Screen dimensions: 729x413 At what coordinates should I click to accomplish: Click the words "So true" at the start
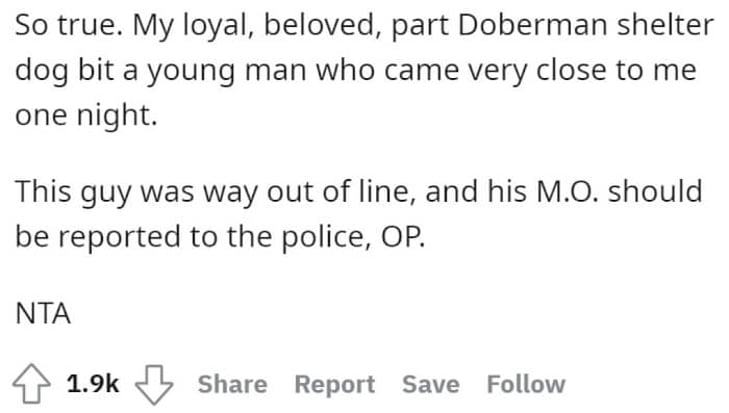point(65,25)
